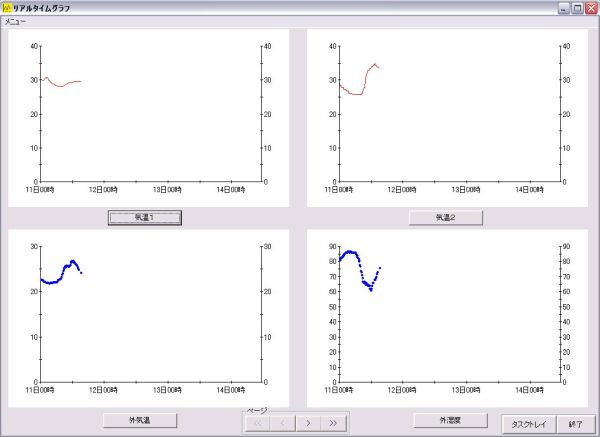This screenshot has height=437, width=600.
Task: Click the 終了 button to exit
Action: click(x=576, y=424)
